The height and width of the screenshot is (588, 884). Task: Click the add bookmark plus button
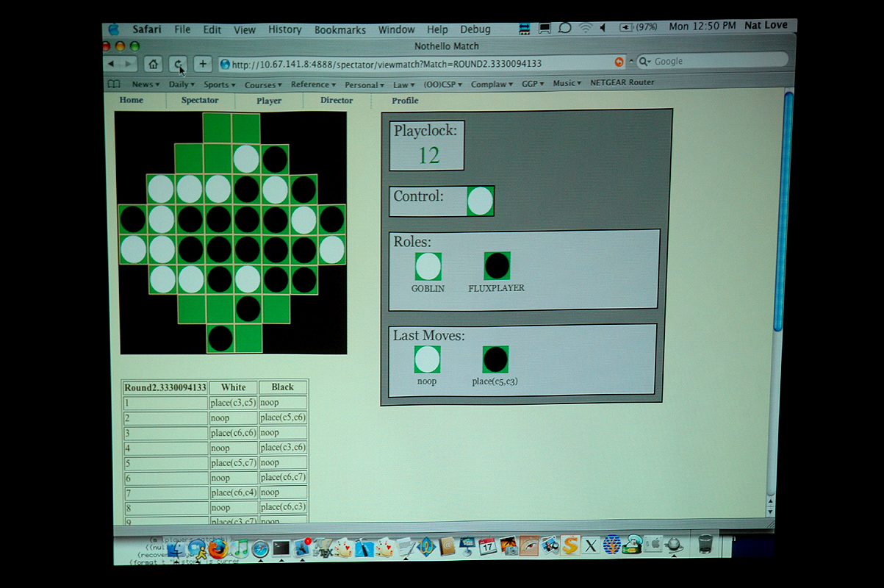(203, 64)
